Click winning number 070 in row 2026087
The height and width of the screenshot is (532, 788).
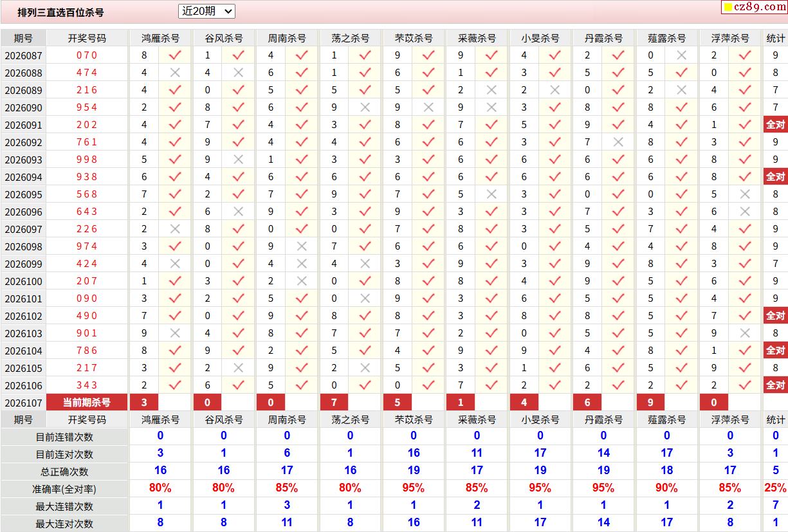[x=87, y=55]
